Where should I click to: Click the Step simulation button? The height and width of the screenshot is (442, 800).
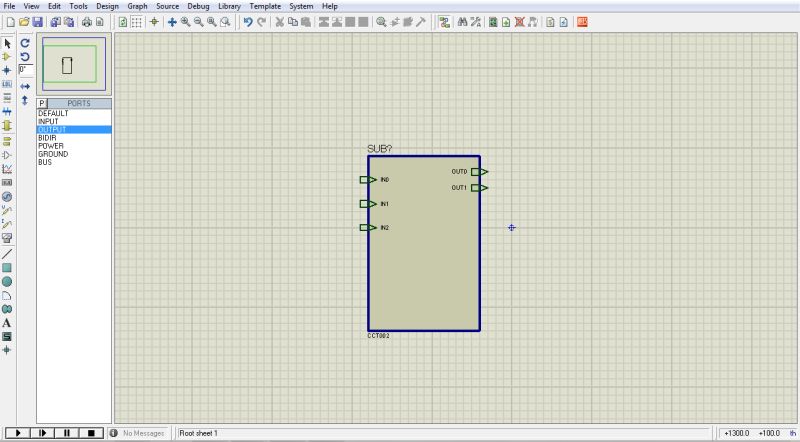42,433
